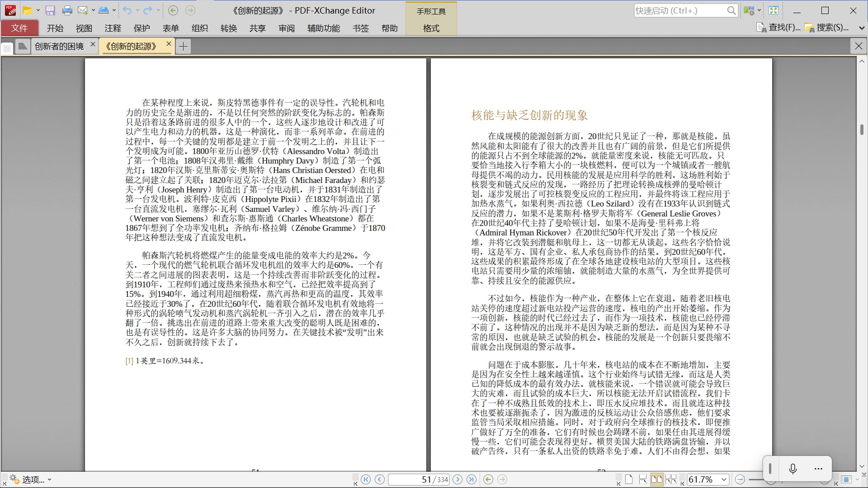
Task: Enable two pages continuous layout
Action: coord(671,479)
